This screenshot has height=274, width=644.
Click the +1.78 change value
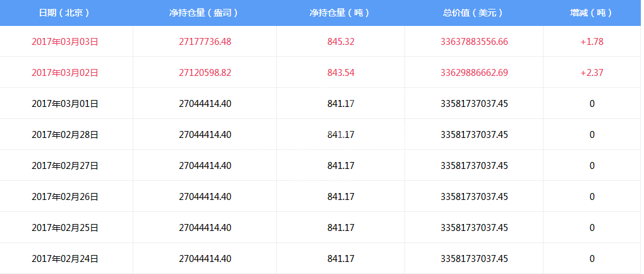(592, 42)
